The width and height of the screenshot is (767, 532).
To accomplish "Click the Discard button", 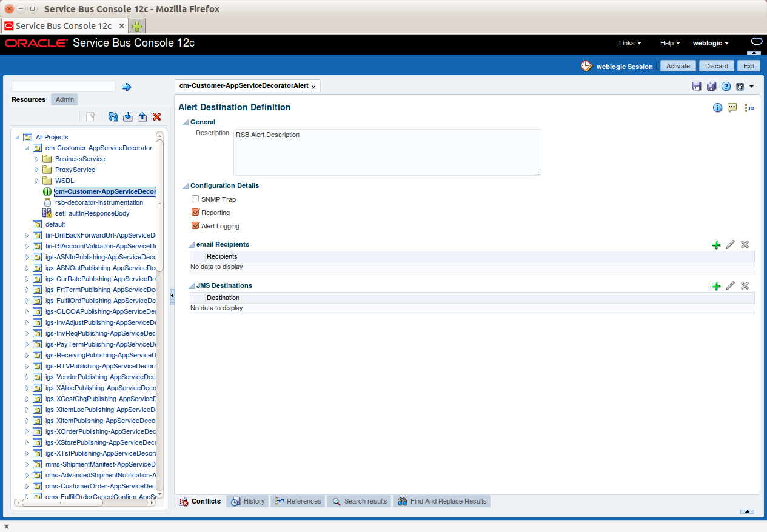I will pos(717,66).
